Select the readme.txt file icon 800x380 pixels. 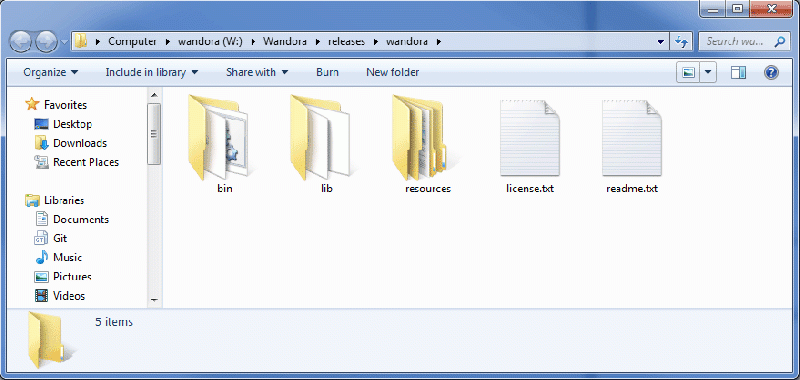pos(632,138)
